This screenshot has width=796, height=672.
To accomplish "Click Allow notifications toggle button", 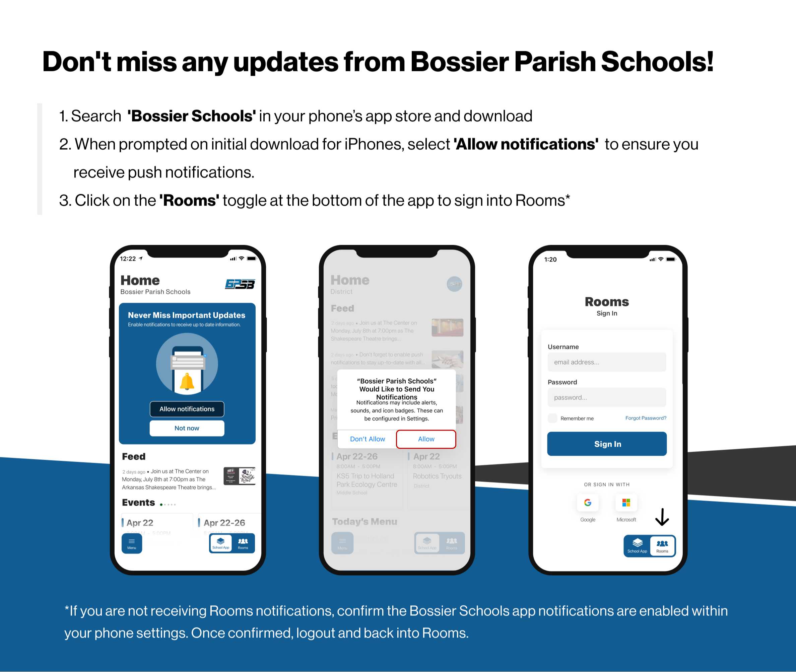I will coord(187,409).
